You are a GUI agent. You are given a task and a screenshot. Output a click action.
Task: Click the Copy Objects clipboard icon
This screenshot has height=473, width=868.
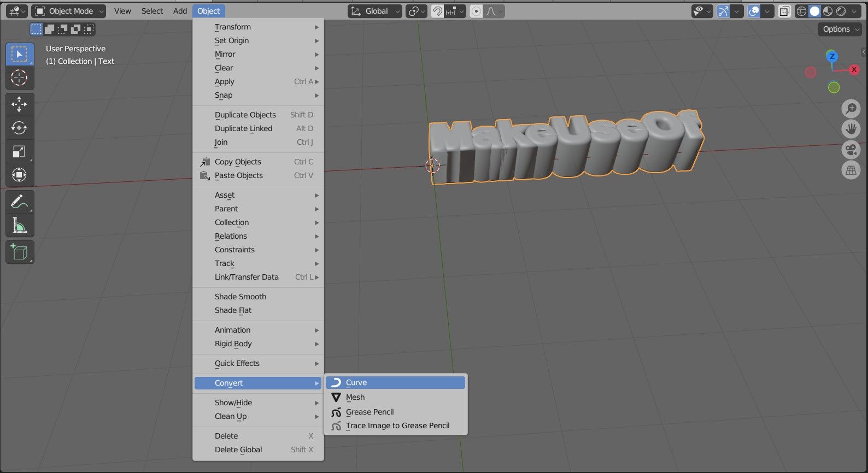pyautogui.click(x=205, y=162)
